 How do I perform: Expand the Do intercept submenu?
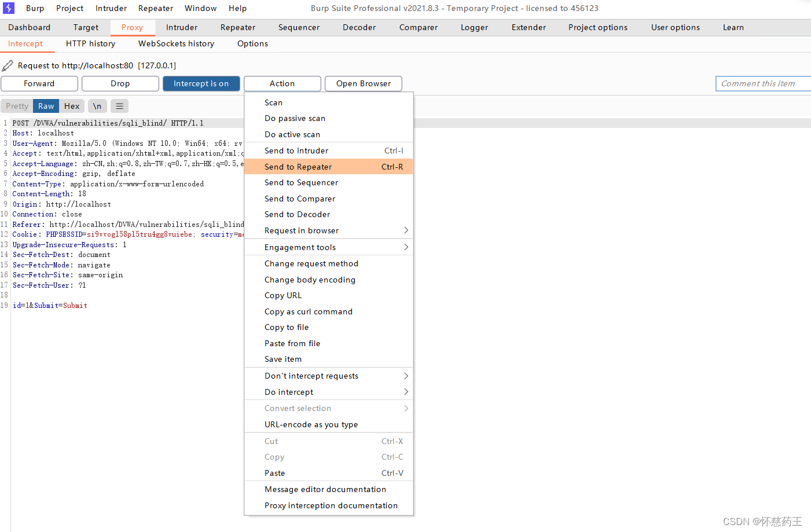(x=329, y=392)
